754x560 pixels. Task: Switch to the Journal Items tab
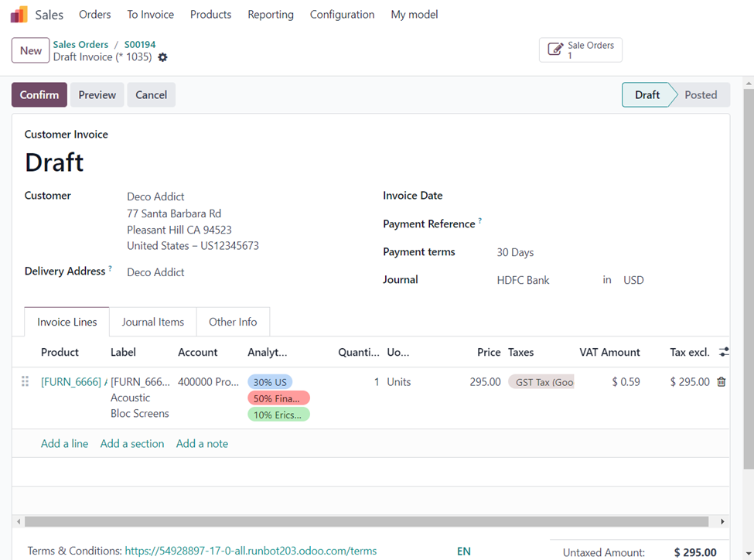click(153, 322)
